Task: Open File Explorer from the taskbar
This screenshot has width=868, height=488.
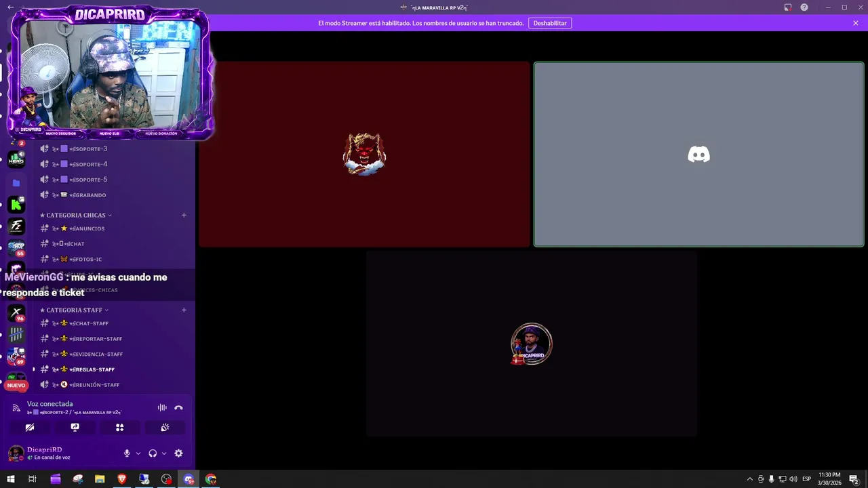Action: pyautogui.click(x=100, y=479)
